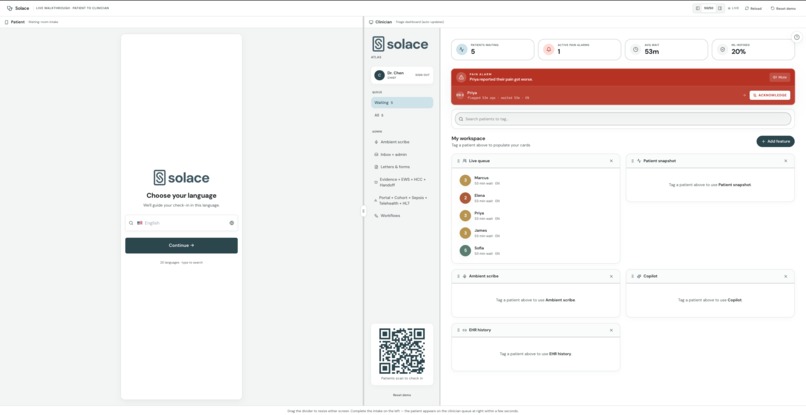Open the English language combo box
This screenshot has width=806, height=415.
[181, 223]
